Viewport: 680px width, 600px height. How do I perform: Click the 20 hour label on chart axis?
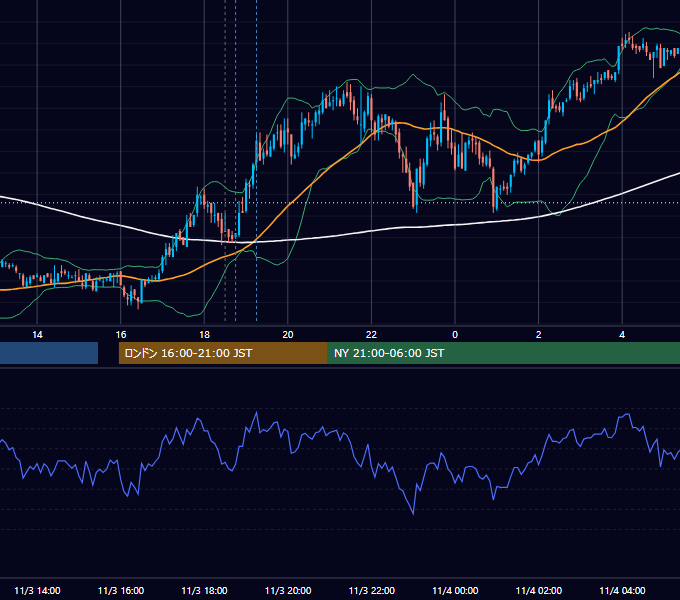coord(288,335)
